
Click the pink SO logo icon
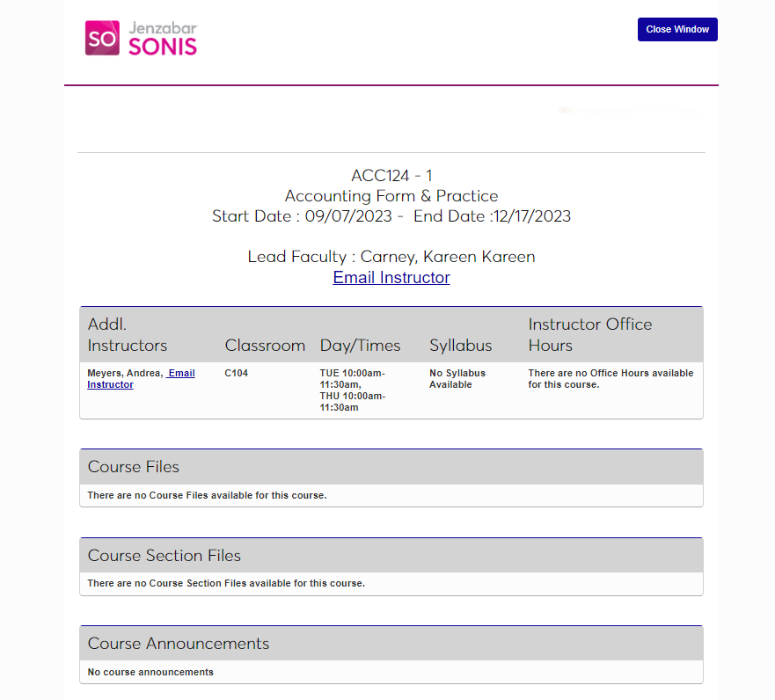tap(98, 38)
